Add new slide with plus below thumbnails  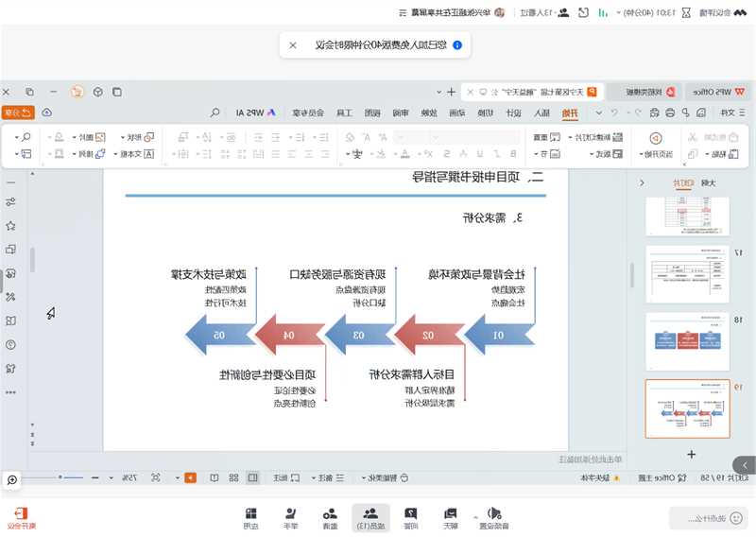[692, 454]
